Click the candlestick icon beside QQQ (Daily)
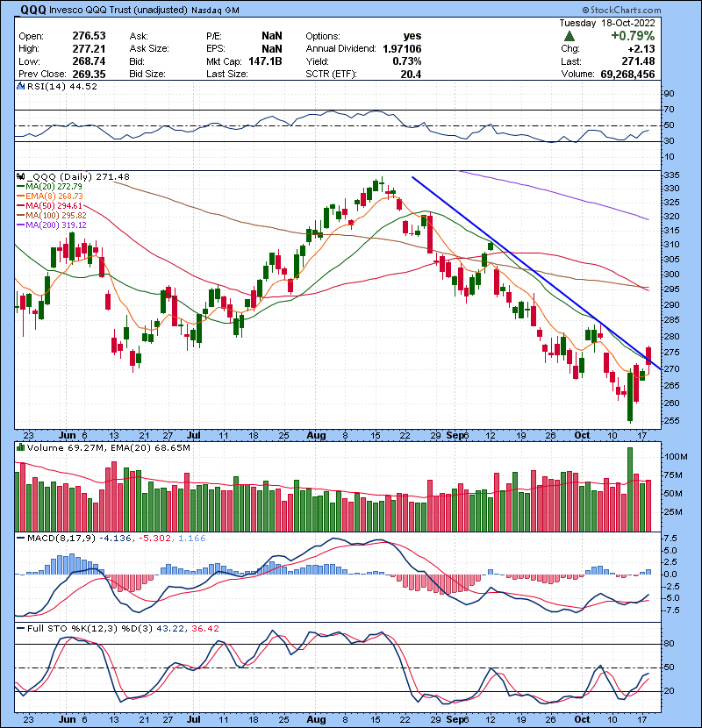 coord(20,176)
